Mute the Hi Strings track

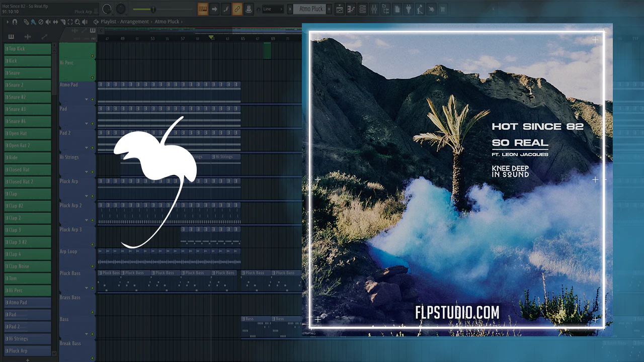pyautogui.click(x=92, y=172)
